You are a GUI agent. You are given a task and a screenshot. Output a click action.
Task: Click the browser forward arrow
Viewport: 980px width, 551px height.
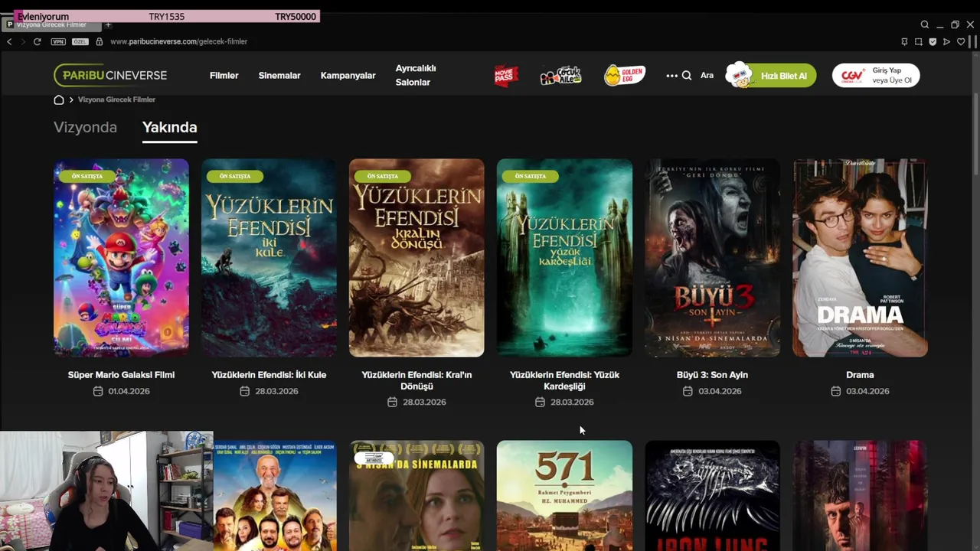[x=22, y=41]
